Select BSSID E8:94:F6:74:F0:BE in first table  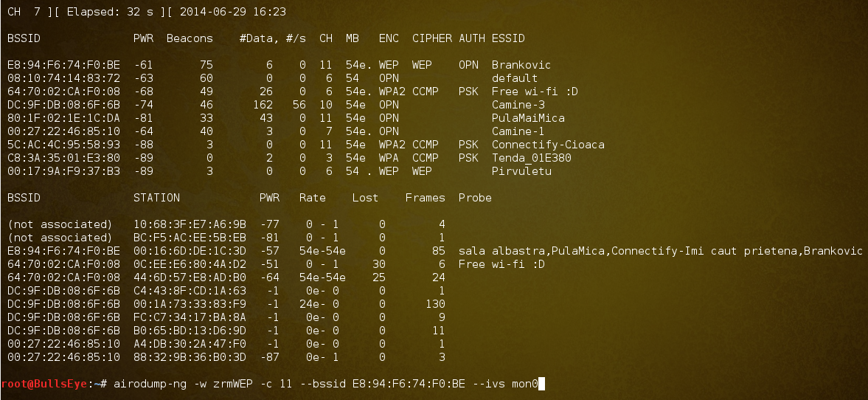click(63, 65)
